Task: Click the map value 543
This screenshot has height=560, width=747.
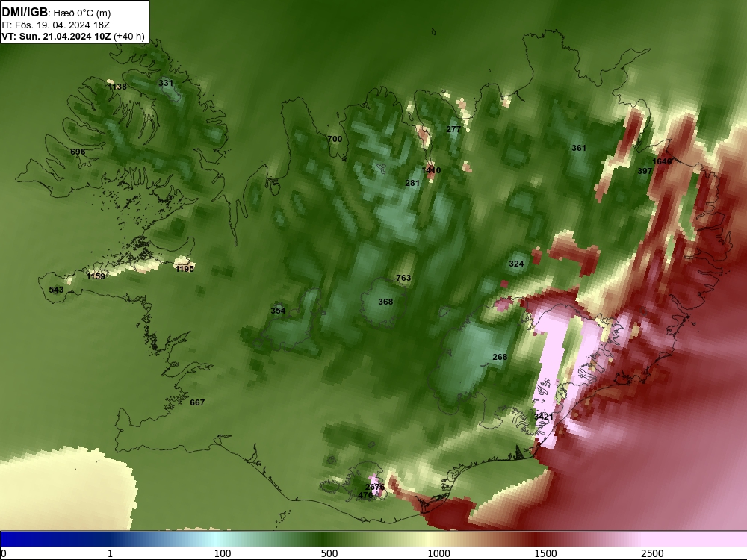Action: [56, 290]
